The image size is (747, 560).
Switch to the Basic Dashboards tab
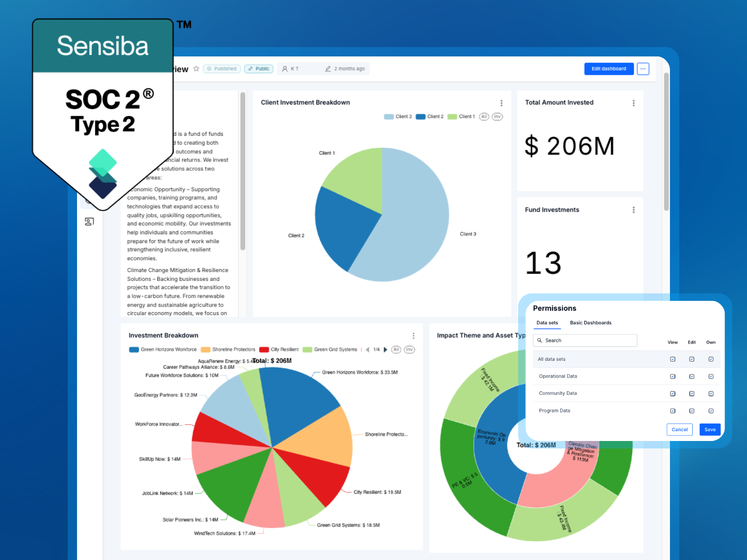tap(591, 322)
